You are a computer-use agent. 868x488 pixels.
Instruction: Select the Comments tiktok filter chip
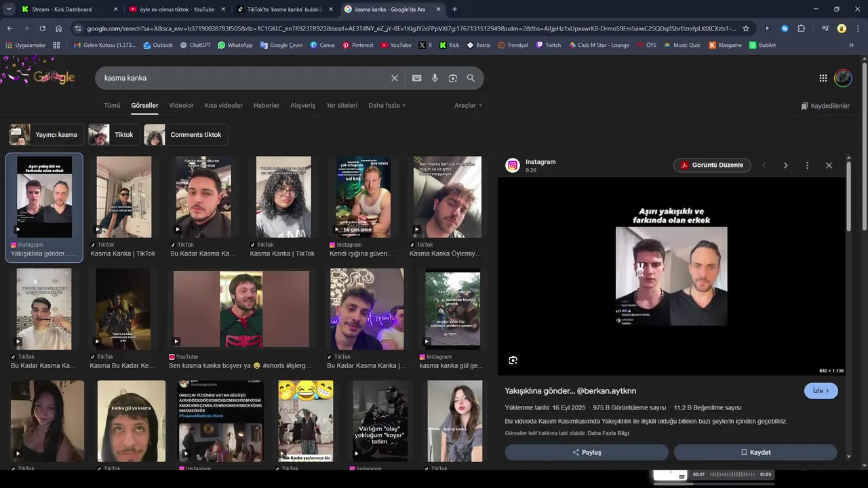pyautogui.click(x=186, y=135)
